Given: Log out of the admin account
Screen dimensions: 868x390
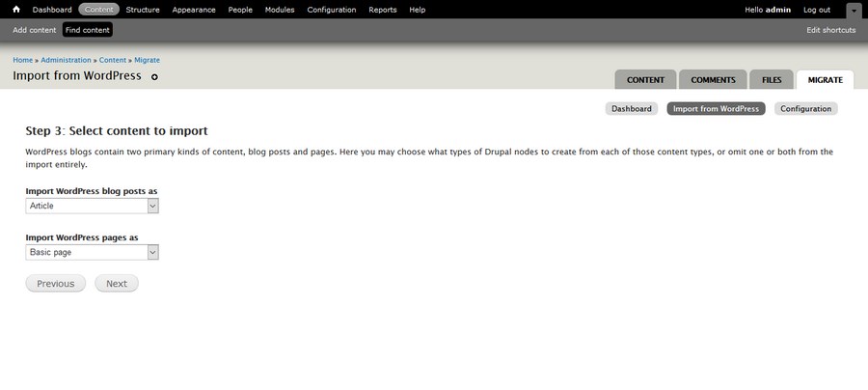Looking at the screenshot, I should click(x=817, y=10).
